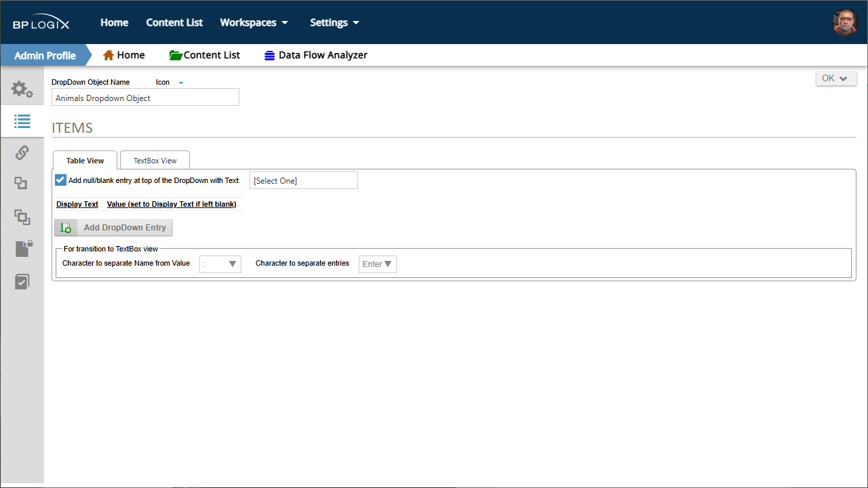
Task: Click the green folder Content List icon
Action: [x=176, y=55]
